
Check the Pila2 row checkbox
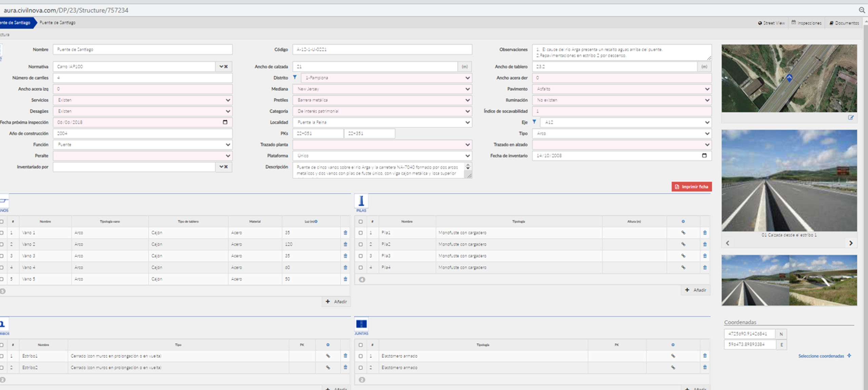pyautogui.click(x=360, y=244)
